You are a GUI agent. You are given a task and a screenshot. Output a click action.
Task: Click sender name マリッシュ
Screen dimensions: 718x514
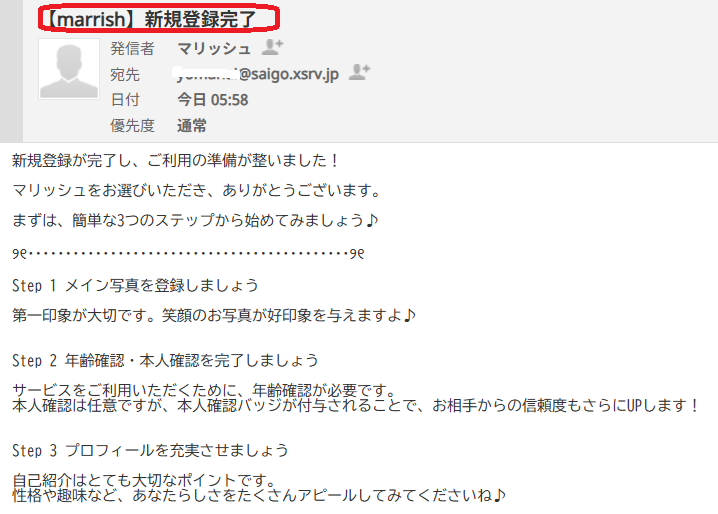coord(214,48)
